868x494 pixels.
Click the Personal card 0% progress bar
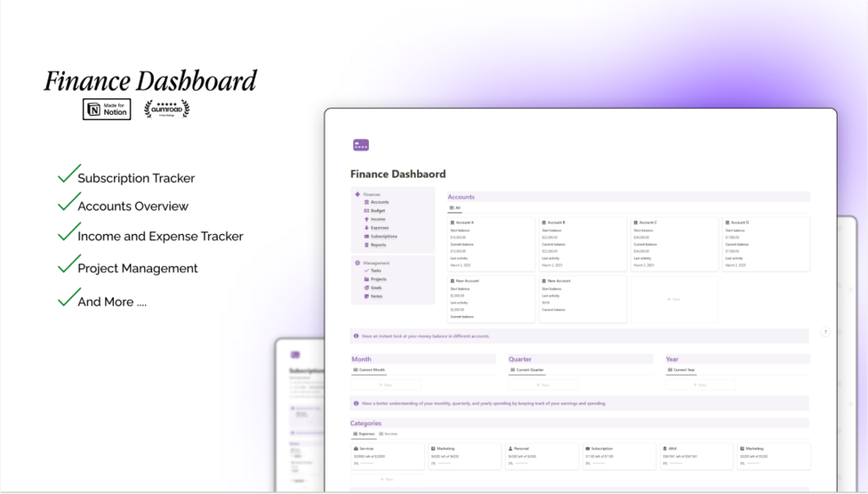(522, 464)
